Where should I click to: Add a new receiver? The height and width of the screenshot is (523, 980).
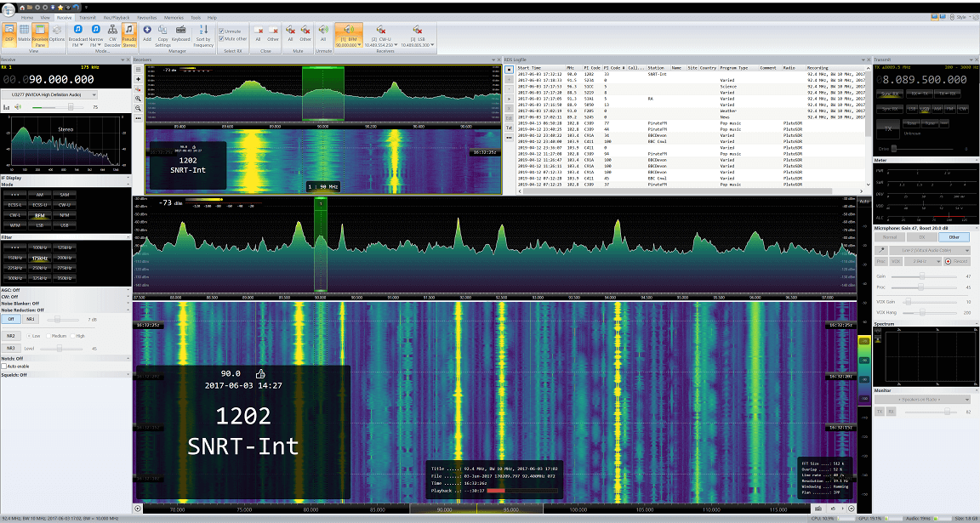click(146, 35)
